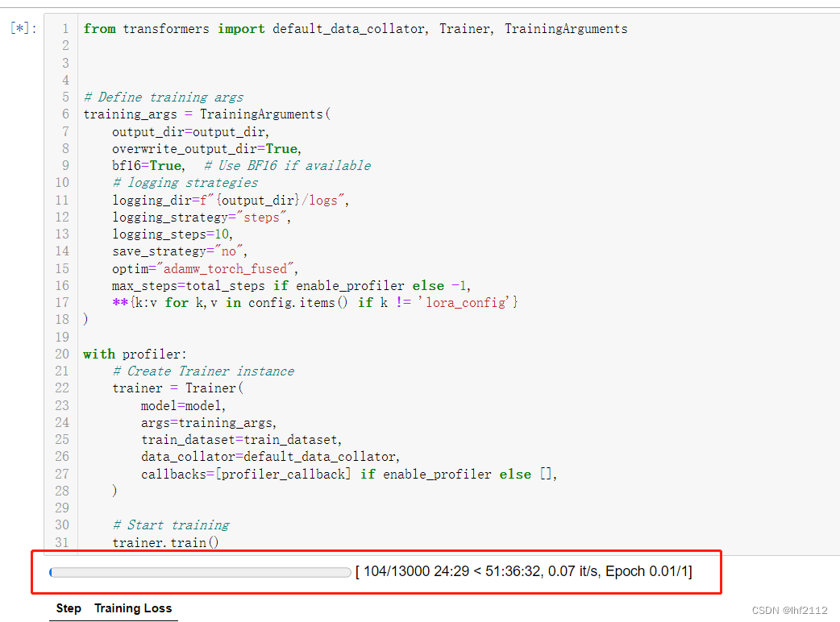The width and height of the screenshot is (840, 622).
Task: Click the line 'output_dir=output_dir,'
Action: coord(190,131)
